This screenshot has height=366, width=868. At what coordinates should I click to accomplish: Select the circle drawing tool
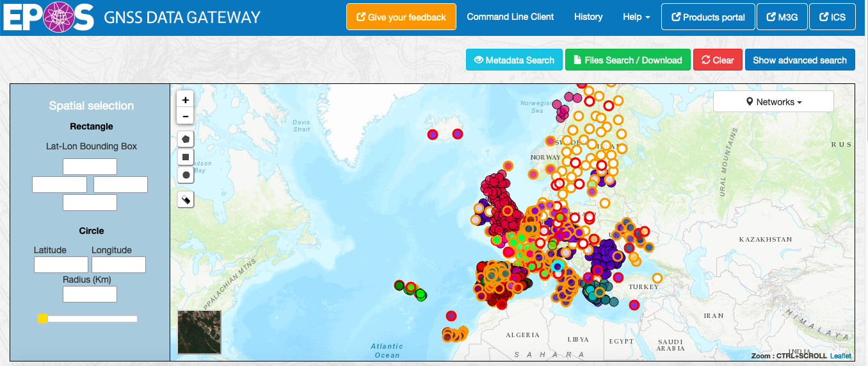tap(186, 174)
